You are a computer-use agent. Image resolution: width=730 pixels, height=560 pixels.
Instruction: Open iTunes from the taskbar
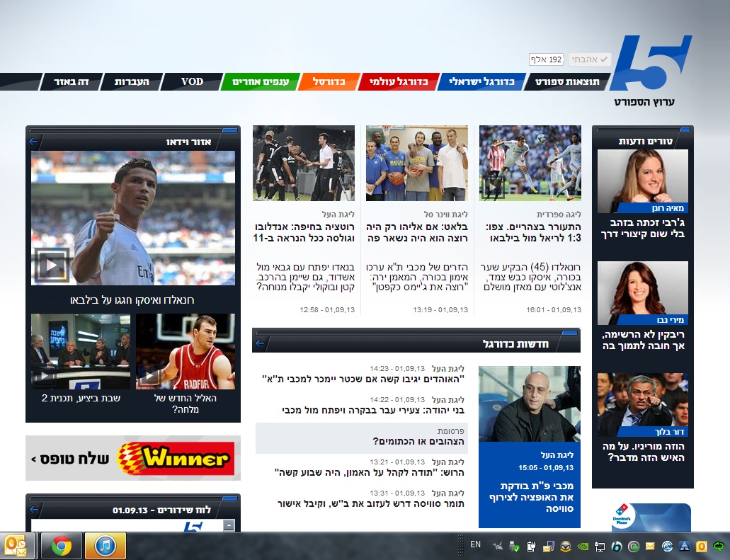105,546
